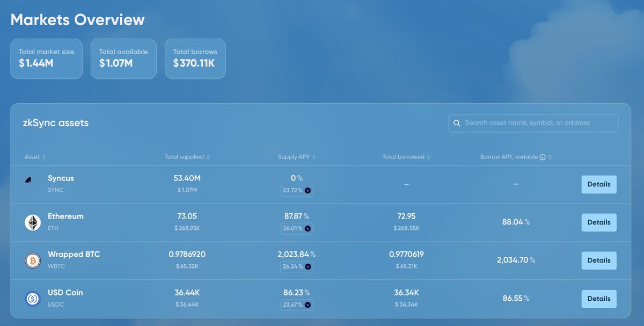Click the $65.21K WBTC borrowed amount
This screenshot has width=644, height=326.
(406, 266)
